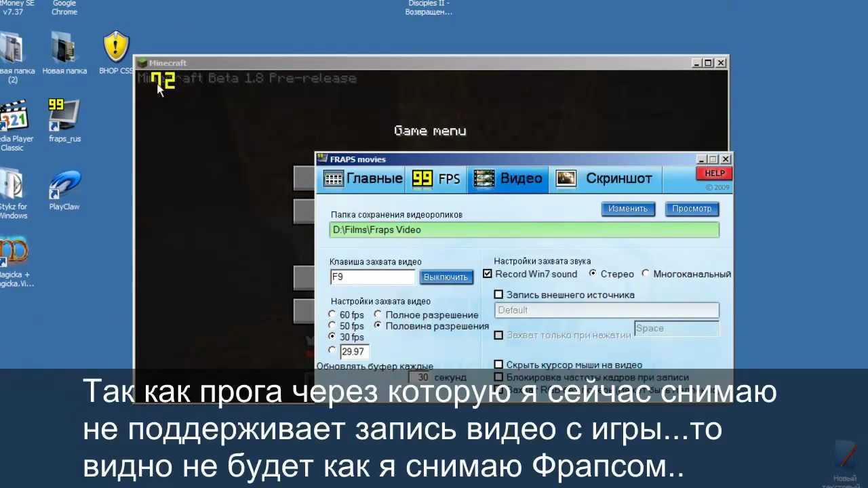Screen dimensions: 868x488
Task: Click the Space push-to-capture key field
Action: (676, 328)
